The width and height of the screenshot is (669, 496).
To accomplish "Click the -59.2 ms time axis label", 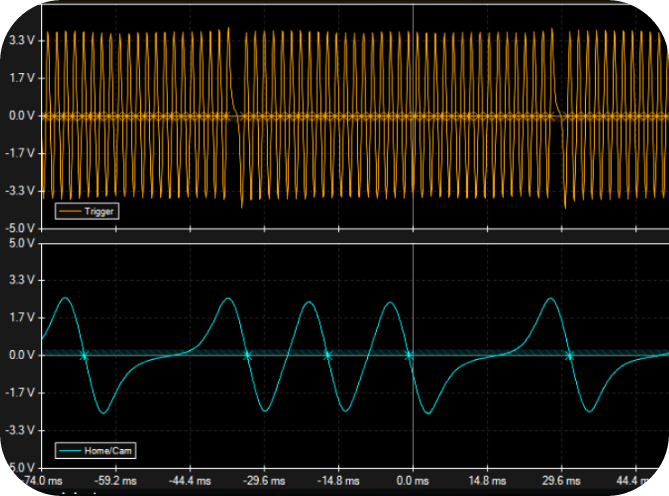I will (116, 481).
